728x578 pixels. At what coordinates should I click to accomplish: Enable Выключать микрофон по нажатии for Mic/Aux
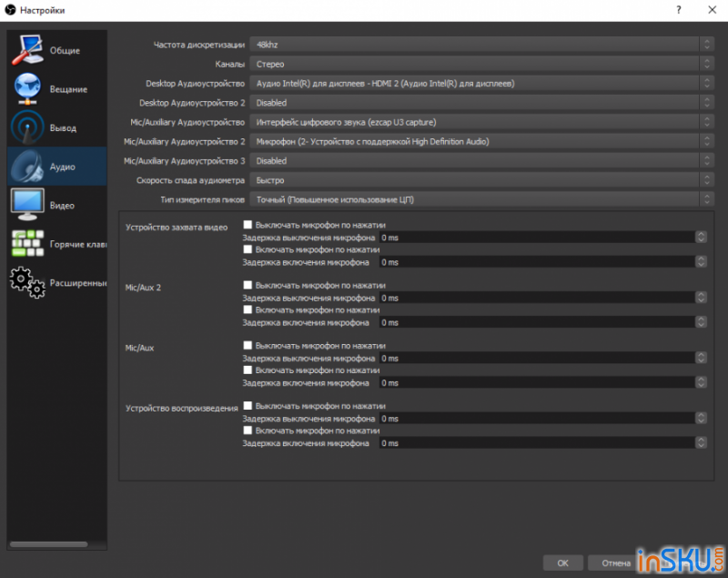[248, 345]
